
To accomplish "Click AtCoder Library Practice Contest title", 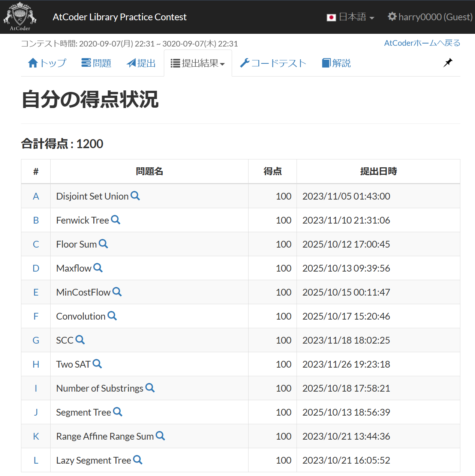I will coord(120,17).
